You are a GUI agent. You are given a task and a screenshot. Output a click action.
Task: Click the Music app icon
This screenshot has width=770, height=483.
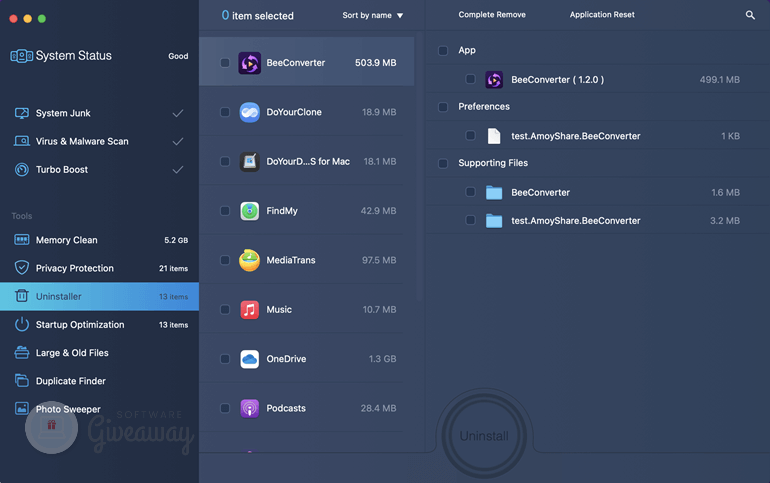point(249,310)
